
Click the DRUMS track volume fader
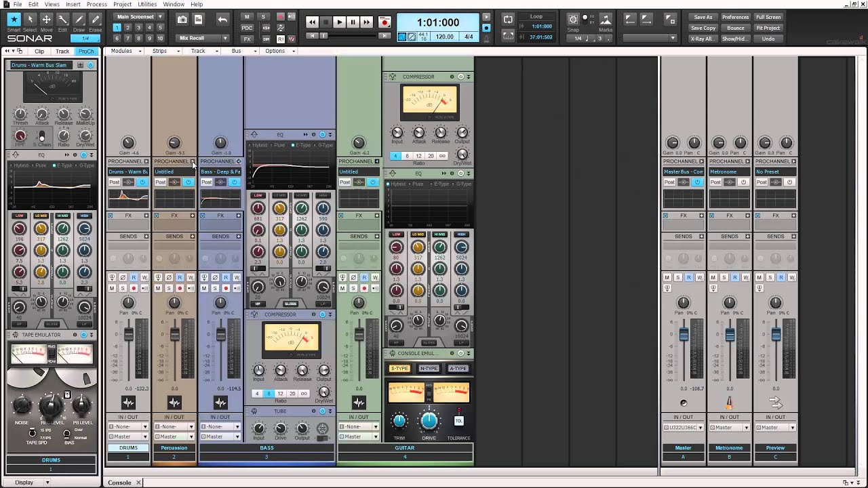tap(128, 335)
